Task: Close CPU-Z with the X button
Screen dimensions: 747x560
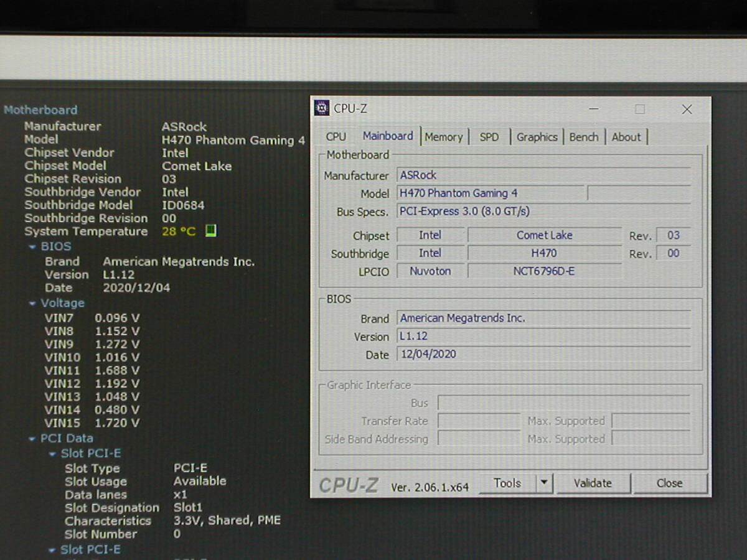Action: (x=687, y=109)
